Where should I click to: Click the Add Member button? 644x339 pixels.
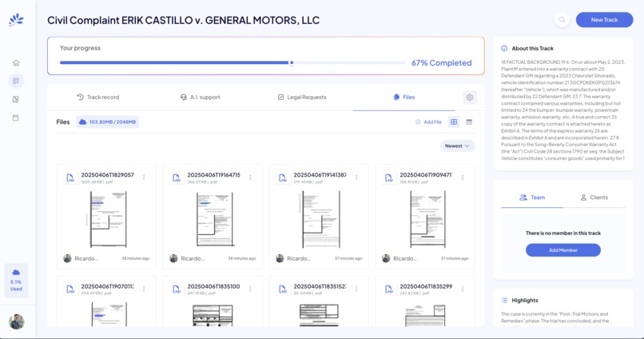pyautogui.click(x=563, y=249)
